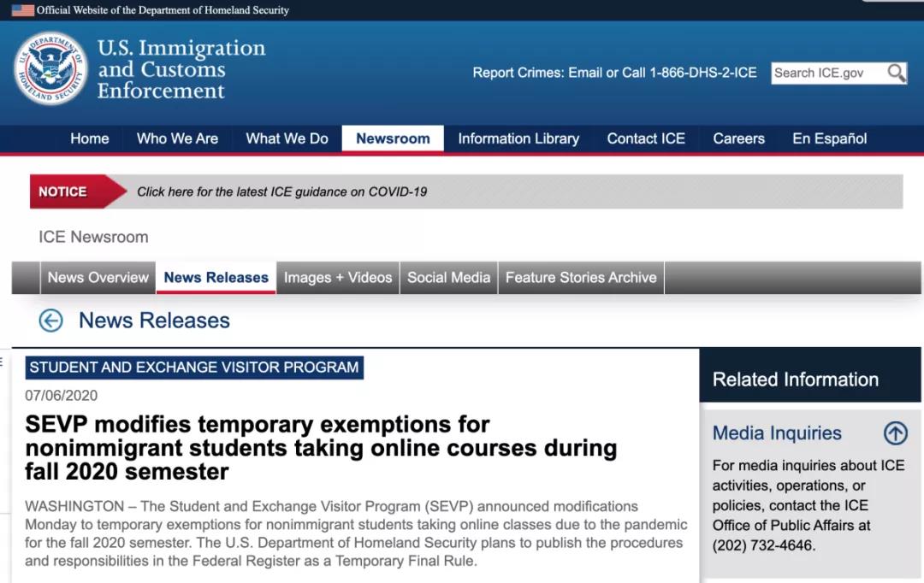Click the back arrow beside News Releases
Screen dimensions: 924x583
(51, 321)
